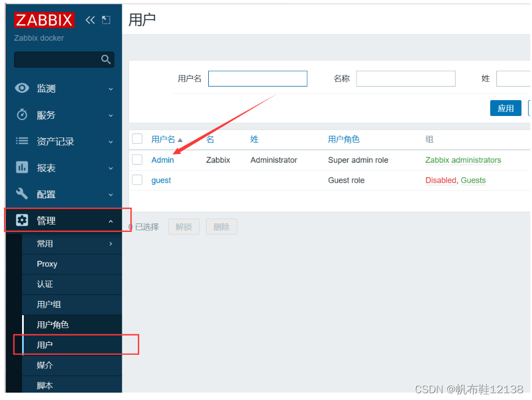Click the gear icon for 管理
532x400 pixels.
pyautogui.click(x=22, y=220)
